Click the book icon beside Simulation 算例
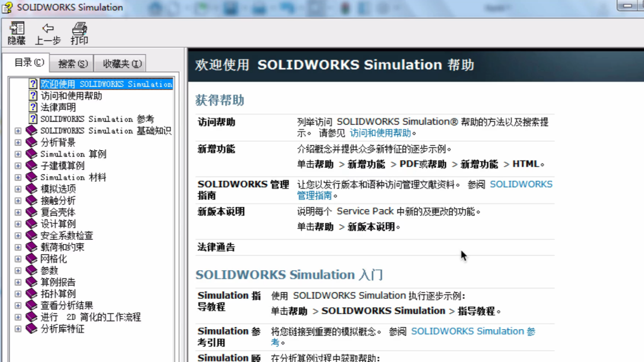 [x=32, y=154]
